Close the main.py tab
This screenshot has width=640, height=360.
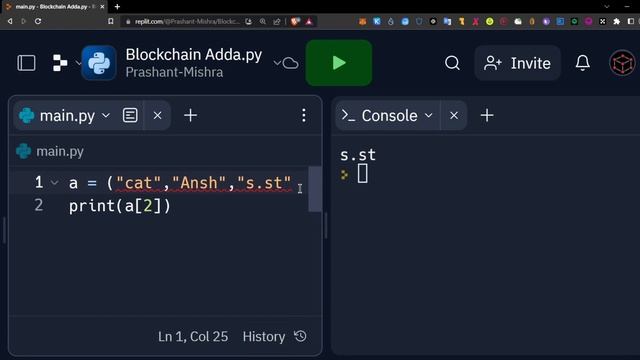158,116
